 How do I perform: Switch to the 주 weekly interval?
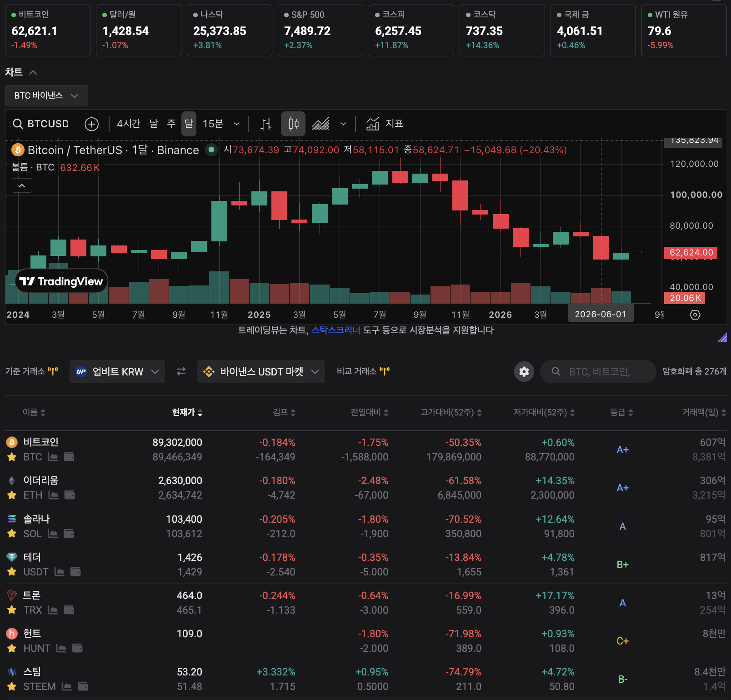(x=171, y=124)
